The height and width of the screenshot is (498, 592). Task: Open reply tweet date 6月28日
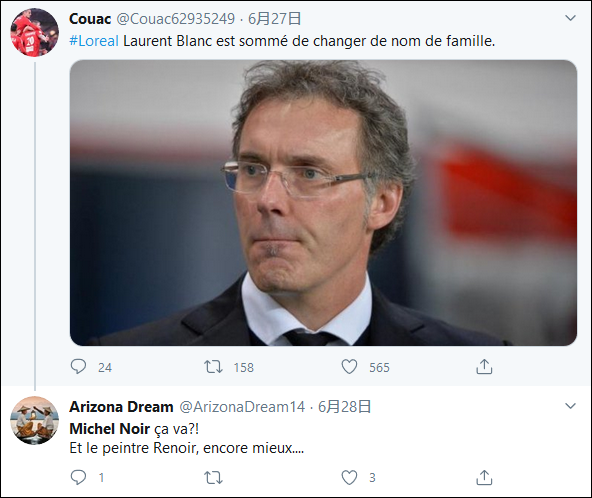pos(344,407)
